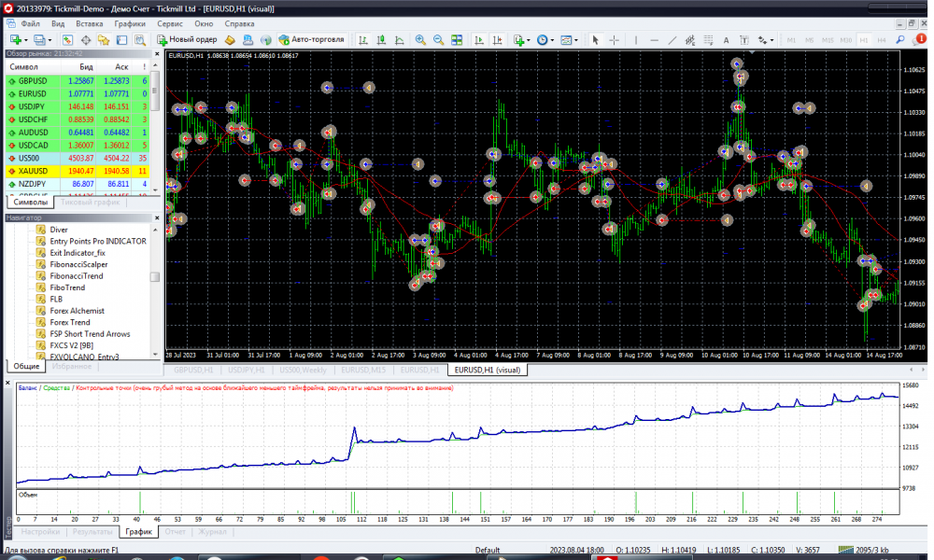Toggle chart shift icon

pos(497,40)
